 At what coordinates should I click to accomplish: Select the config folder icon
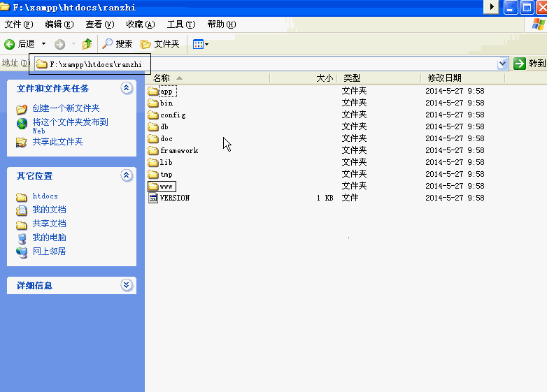pyautogui.click(x=152, y=115)
